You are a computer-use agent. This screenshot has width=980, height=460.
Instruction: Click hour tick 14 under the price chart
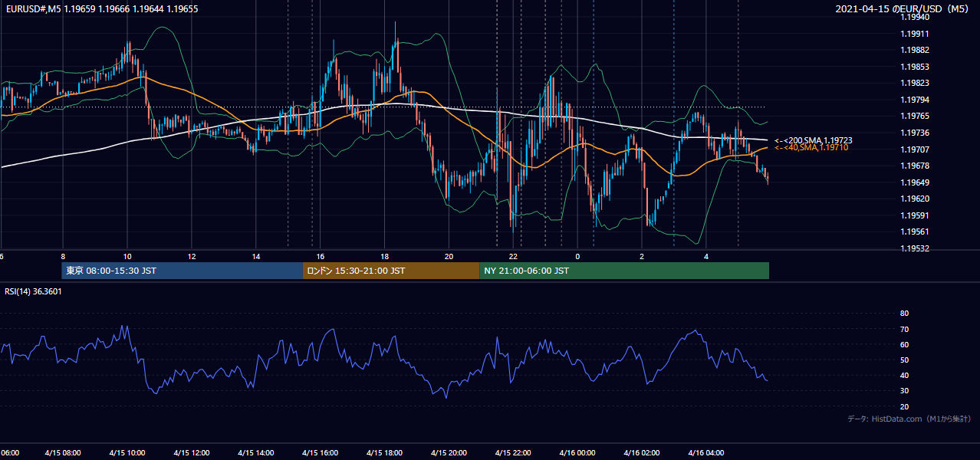coord(256,257)
